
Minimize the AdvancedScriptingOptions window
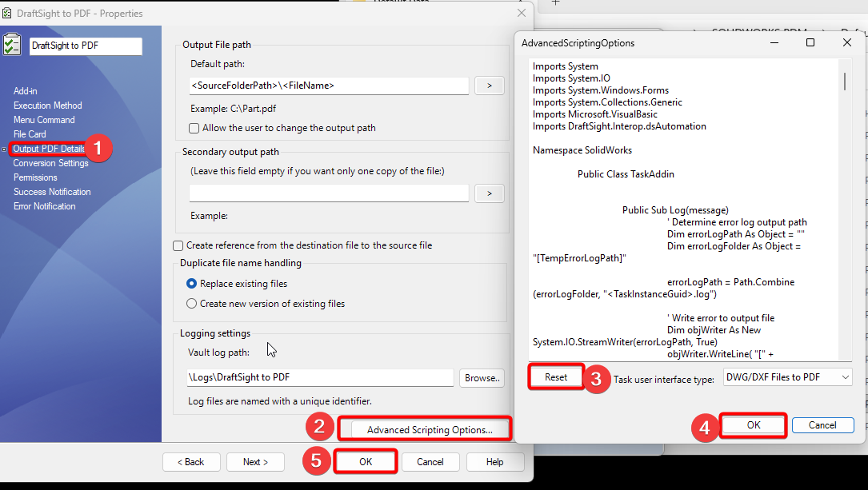point(774,42)
